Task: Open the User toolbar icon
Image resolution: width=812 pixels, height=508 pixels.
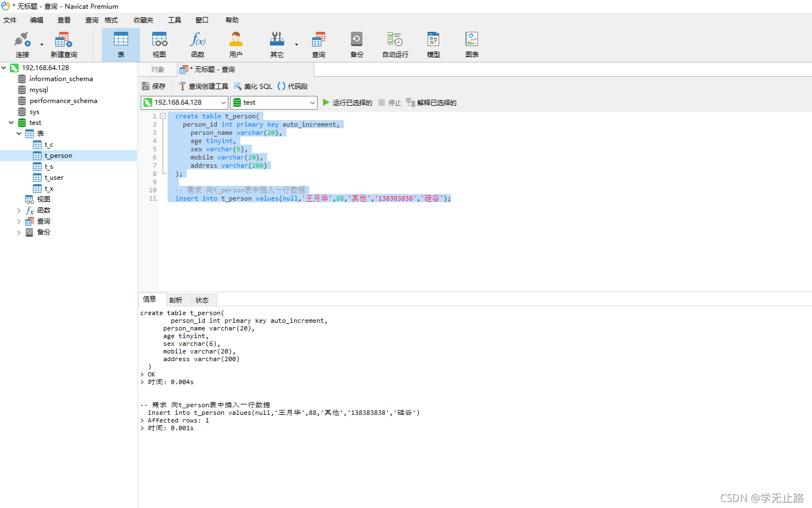Action: point(236,44)
